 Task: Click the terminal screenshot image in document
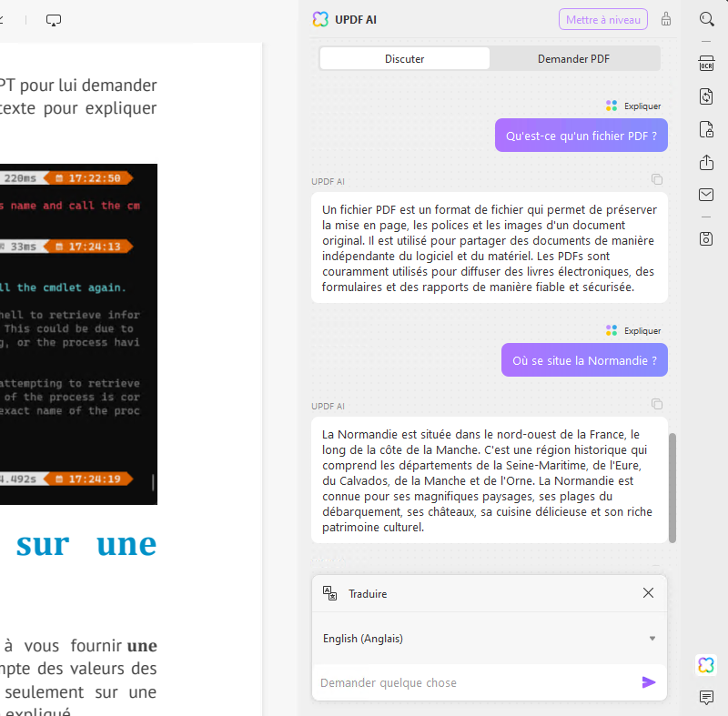point(78,334)
